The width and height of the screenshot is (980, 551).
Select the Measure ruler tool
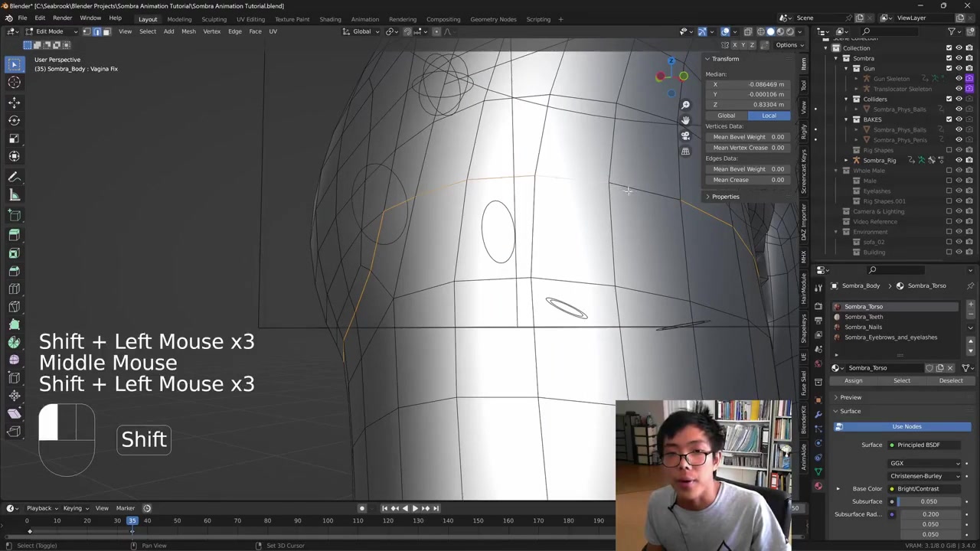click(14, 195)
